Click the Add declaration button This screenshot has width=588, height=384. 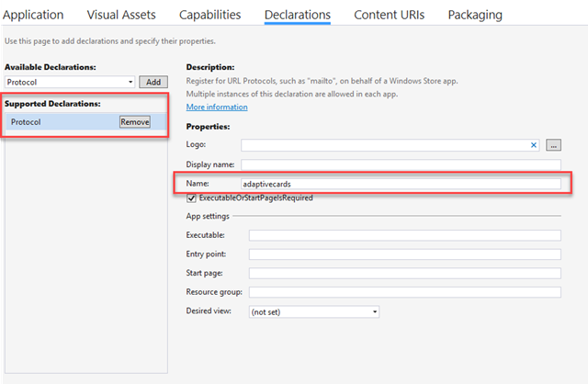pyautogui.click(x=153, y=82)
